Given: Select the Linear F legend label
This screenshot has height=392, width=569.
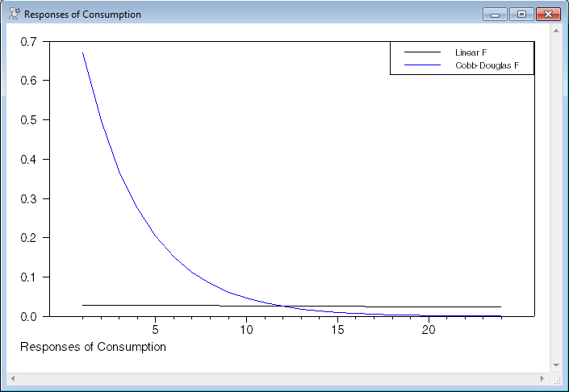Looking at the screenshot, I should coord(471,52).
